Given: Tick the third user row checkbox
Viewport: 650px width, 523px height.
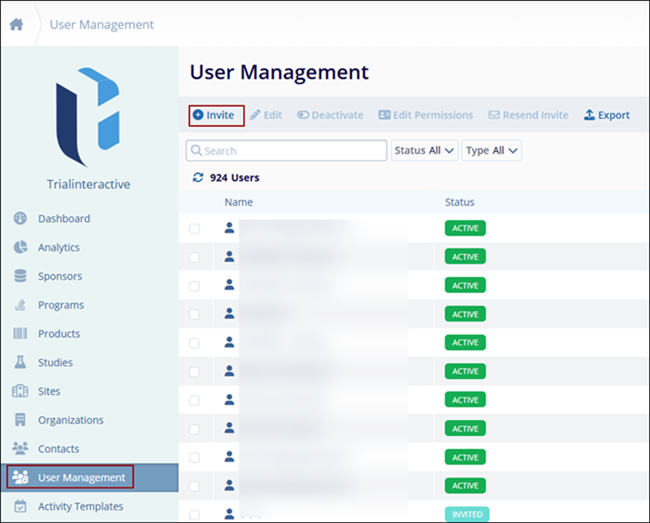Looking at the screenshot, I should point(194,286).
